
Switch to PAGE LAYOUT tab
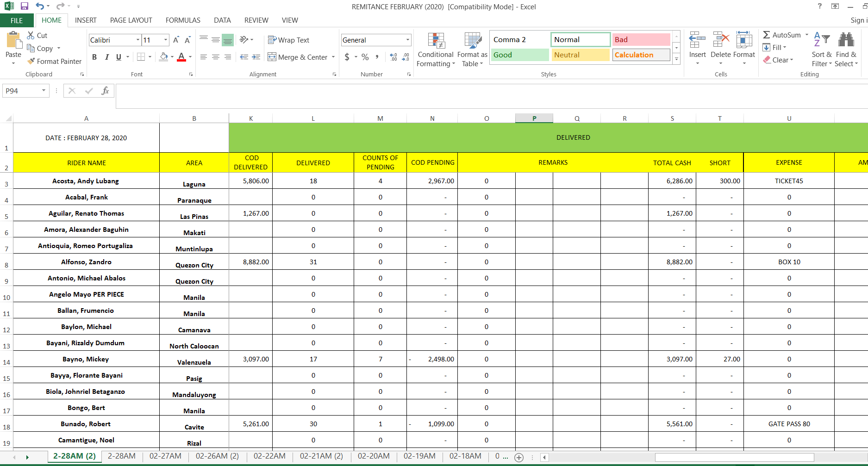pos(131,20)
